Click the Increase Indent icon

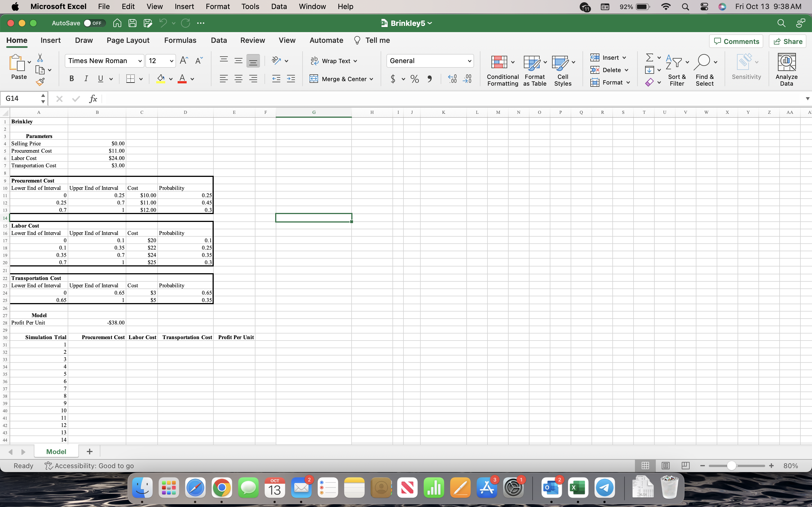[x=291, y=79]
